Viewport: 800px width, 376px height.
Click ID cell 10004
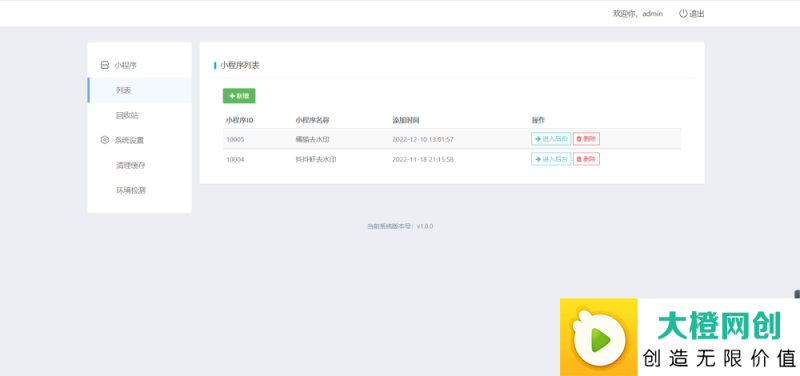pos(235,159)
